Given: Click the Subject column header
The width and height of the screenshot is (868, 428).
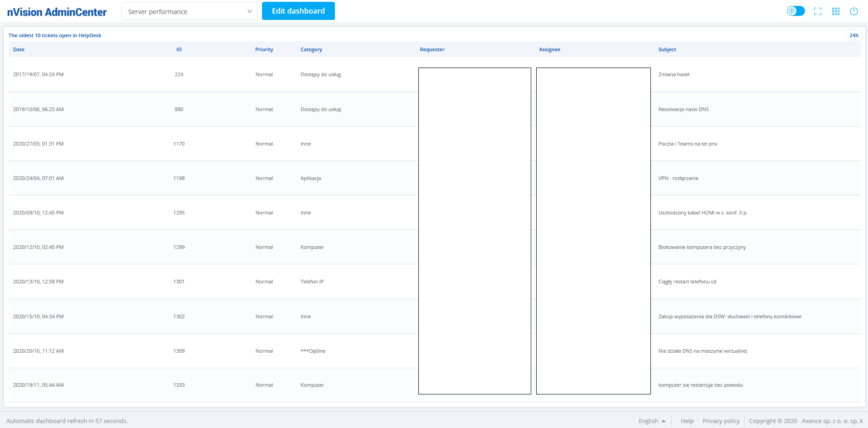Looking at the screenshot, I should [x=667, y=49].
